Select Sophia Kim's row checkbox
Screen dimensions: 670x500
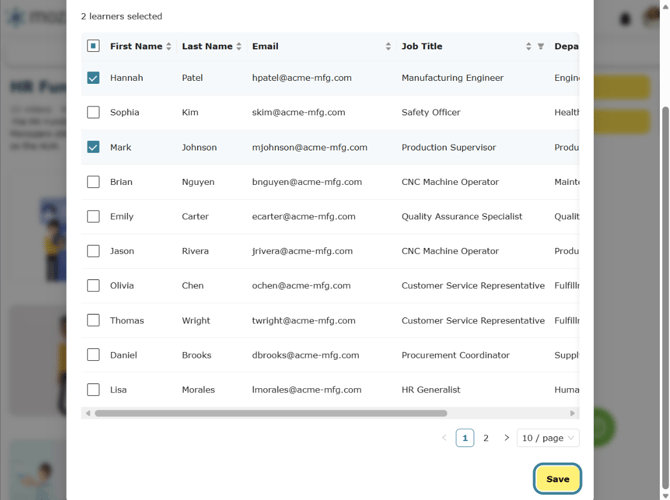93,112
